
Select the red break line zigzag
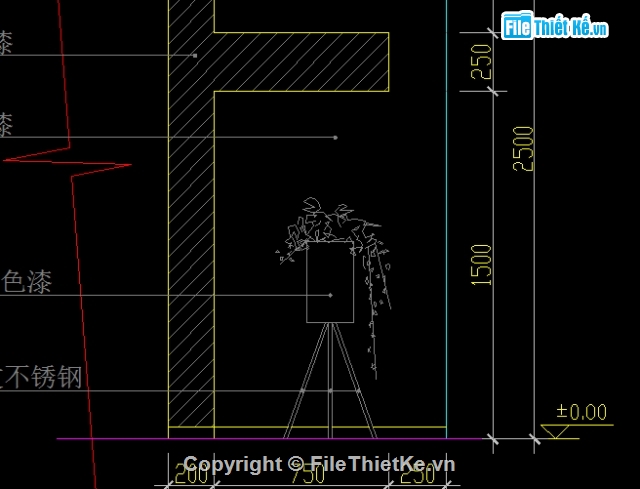[69, 163]
